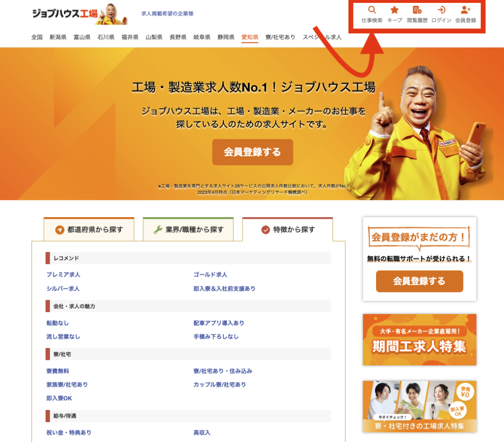The image size is (504, 442).
Task: Open 家族寮/社宅あり link
Action: point(67,384)
